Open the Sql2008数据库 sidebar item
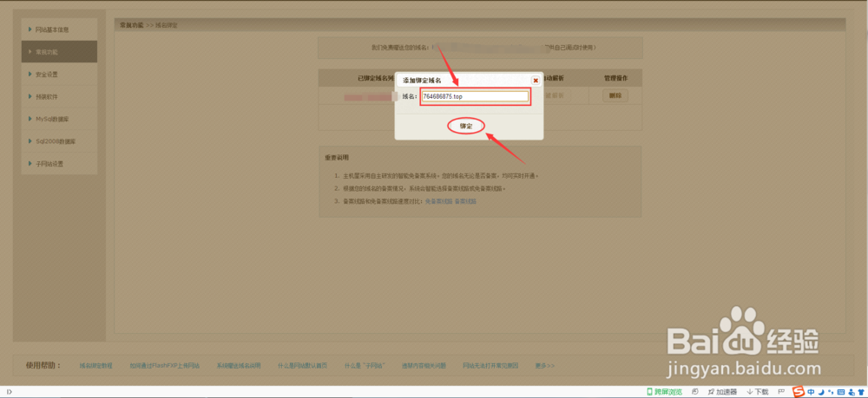 pos(59,141)
